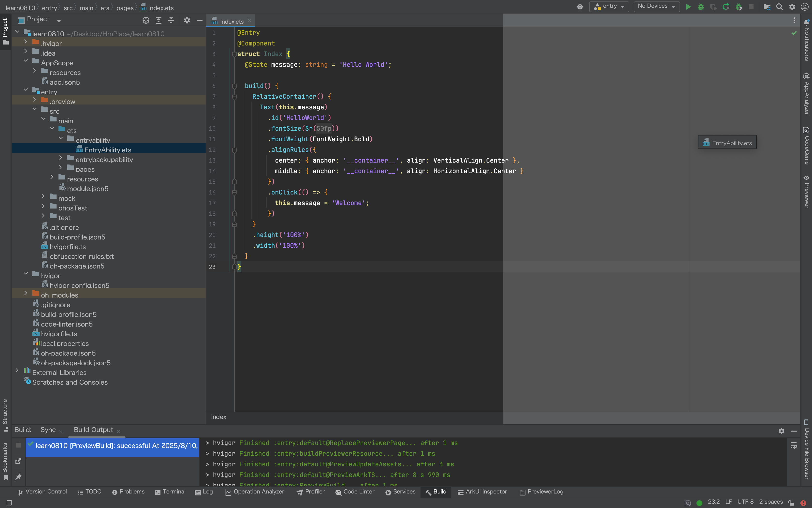Open the Project panel options gear

click(187, 21)
